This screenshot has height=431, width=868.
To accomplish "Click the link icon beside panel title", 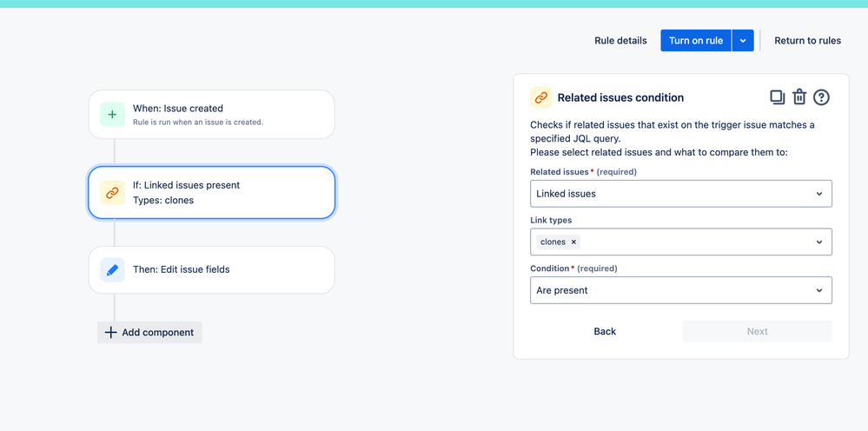I will point(540,97).
